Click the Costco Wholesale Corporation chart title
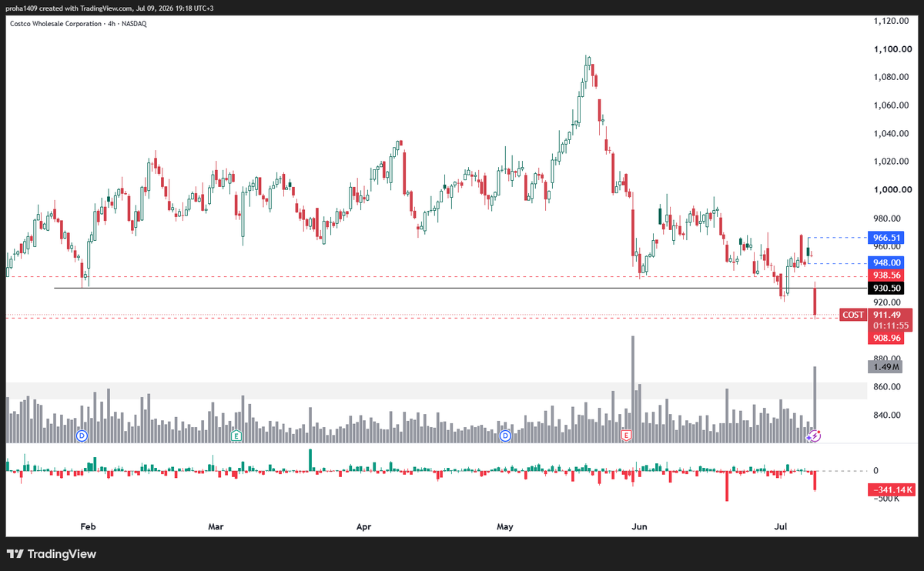Screen dimensions: 924x571 pos(54,24)
